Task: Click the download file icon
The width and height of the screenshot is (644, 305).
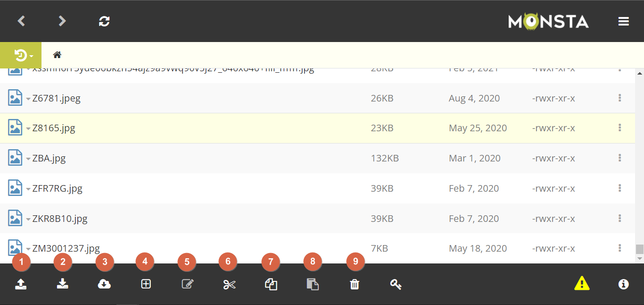Action: (63, 284)
